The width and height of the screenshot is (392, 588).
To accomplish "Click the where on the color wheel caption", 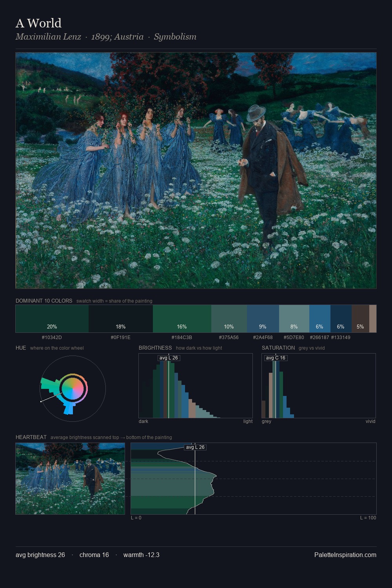I will (57, 348).
